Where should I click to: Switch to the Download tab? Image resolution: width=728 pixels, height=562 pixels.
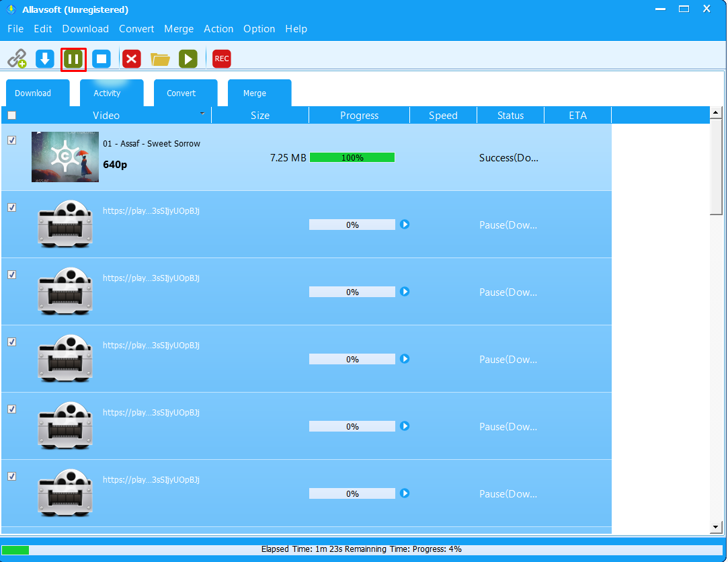33,93
